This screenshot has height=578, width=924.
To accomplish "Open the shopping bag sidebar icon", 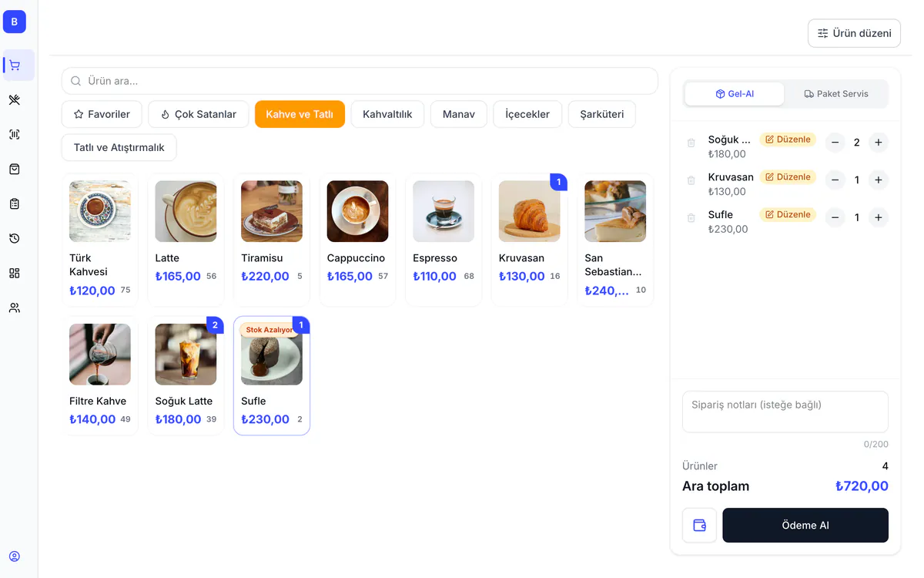I will (x=15, y=170).
